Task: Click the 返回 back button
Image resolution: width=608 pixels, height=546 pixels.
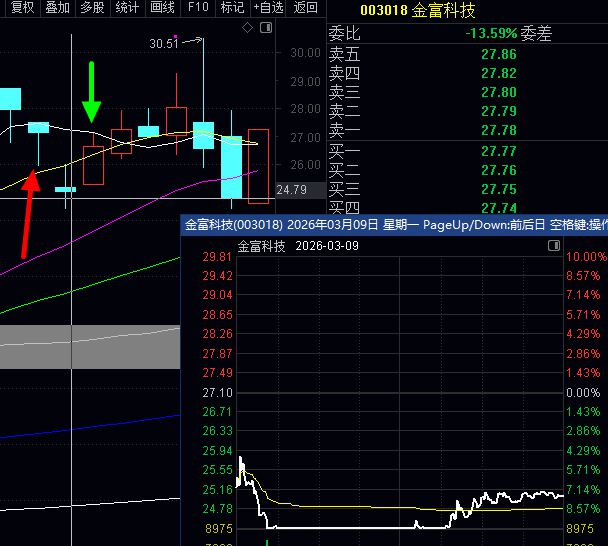Action: 305,7
